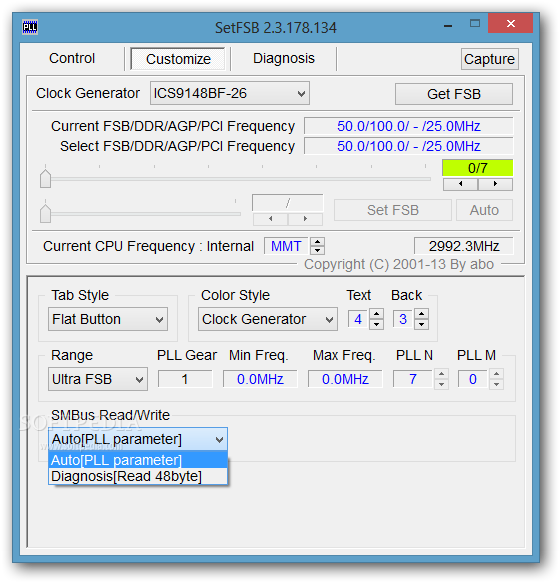Click the Text color value field

click(x=358, y=319)
